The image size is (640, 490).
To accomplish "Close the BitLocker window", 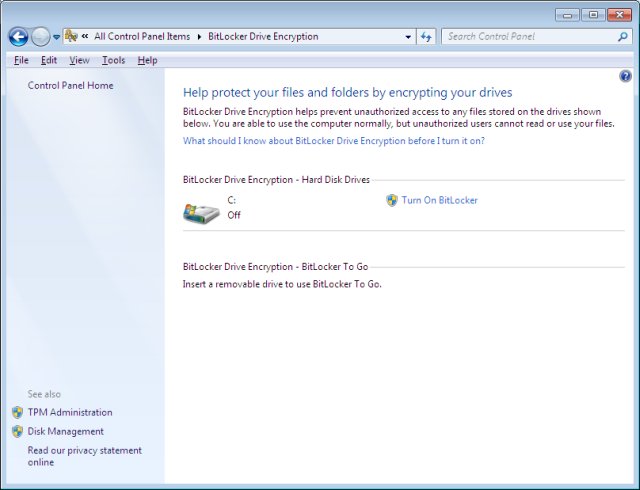I will click(619, 15).
